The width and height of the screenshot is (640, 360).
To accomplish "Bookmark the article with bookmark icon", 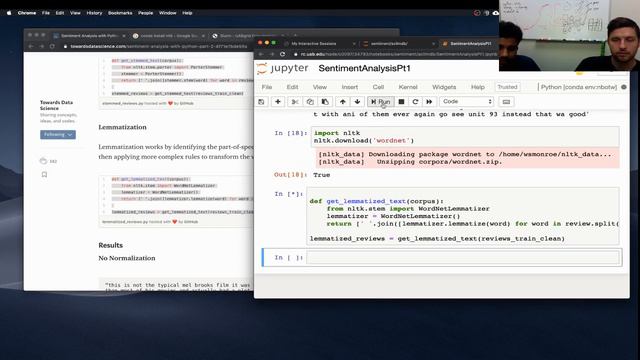I will click(x=44, y=175).
